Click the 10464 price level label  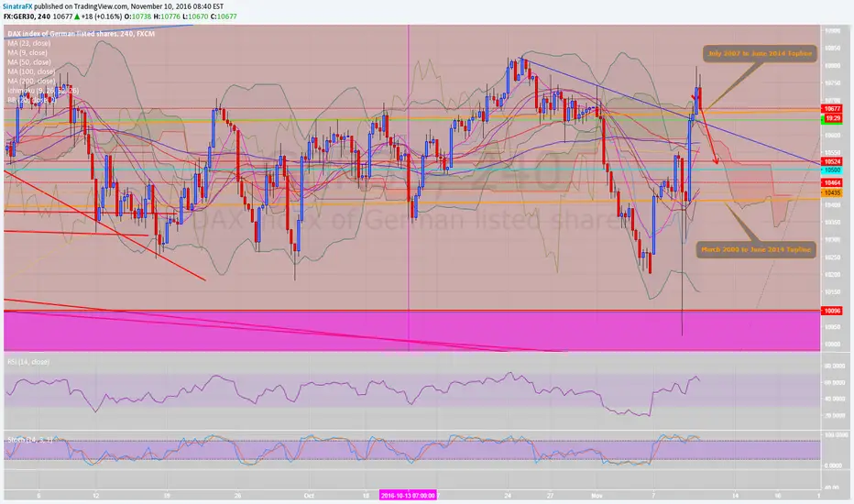click(x=832, y=183)
